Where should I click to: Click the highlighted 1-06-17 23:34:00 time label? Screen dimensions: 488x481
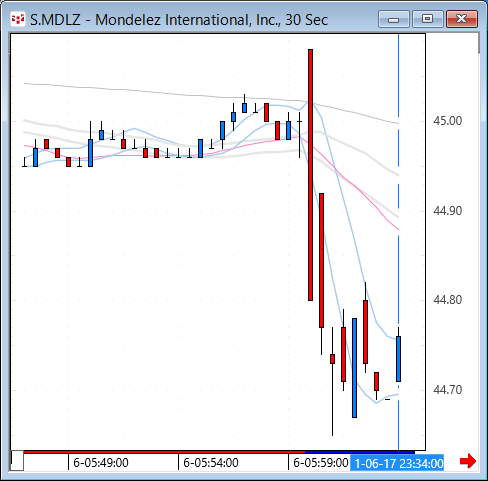[397, 463]
